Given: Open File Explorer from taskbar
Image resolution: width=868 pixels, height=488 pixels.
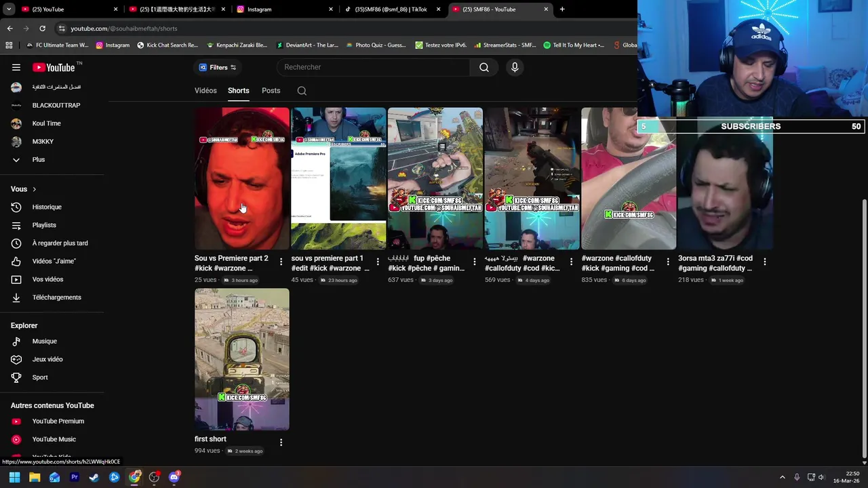Looking at the screenshot, I should 35,477.
